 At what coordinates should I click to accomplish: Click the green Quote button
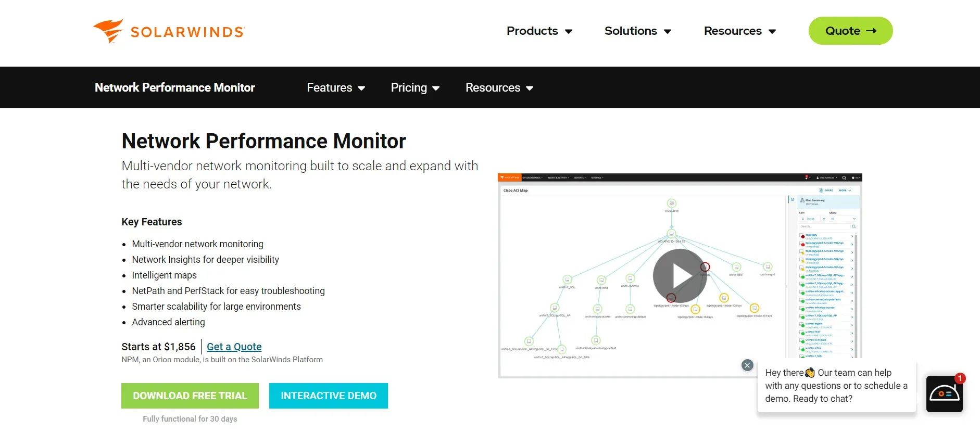tap(850, 31)
